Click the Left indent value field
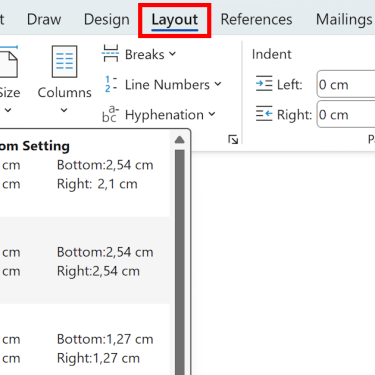The width and height of the screenshot is (375, 375). [346, 84]
